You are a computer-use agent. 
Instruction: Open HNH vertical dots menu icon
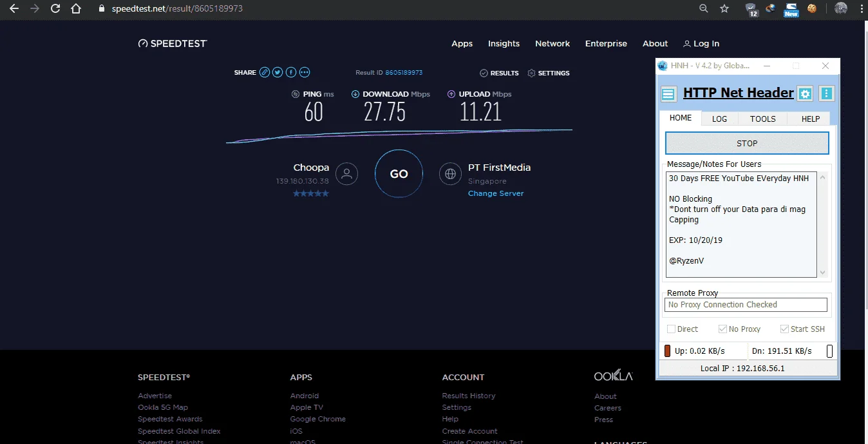point(827,94)
